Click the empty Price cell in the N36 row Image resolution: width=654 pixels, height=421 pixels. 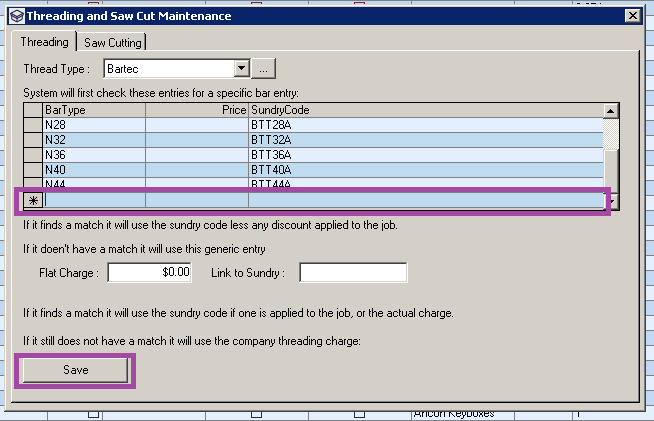(x=197, y=155)
